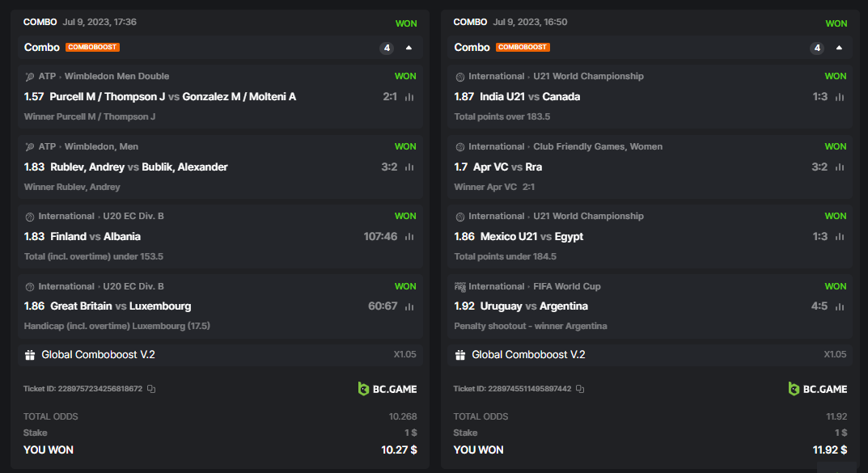Open the Rublev, Andrey vs Bublik match

tap(138, 167)
